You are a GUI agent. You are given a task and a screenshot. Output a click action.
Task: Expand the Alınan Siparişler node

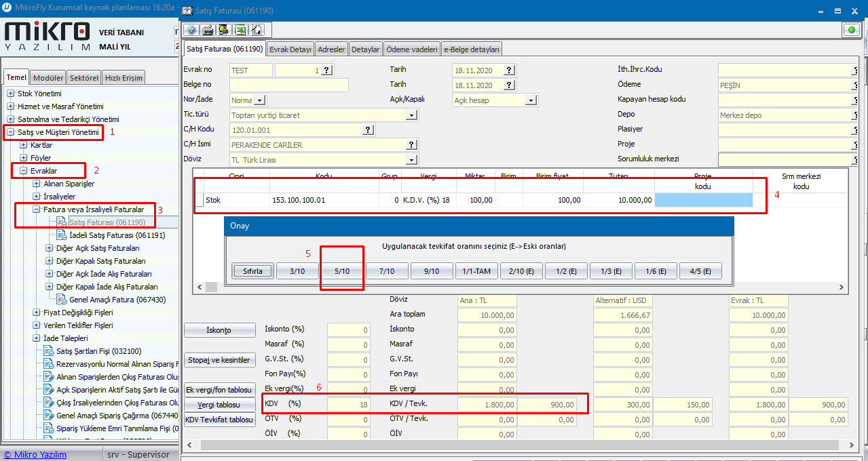click(x=37, y=184)
